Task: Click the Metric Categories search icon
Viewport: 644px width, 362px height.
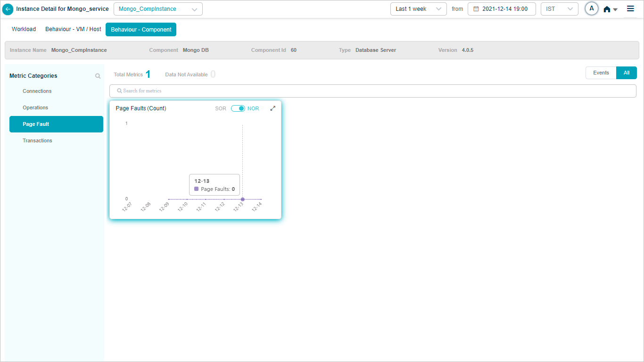Action: tap(98, 76)
